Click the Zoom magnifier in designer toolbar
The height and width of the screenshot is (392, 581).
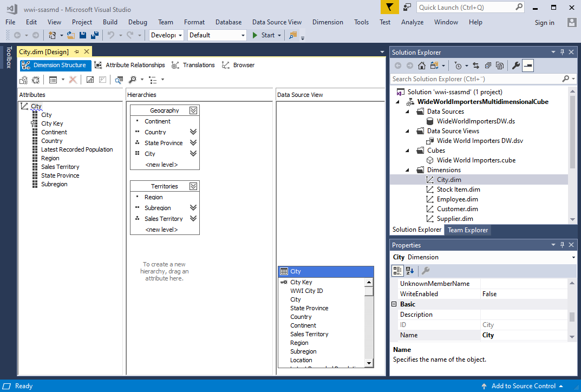[132, 80]
